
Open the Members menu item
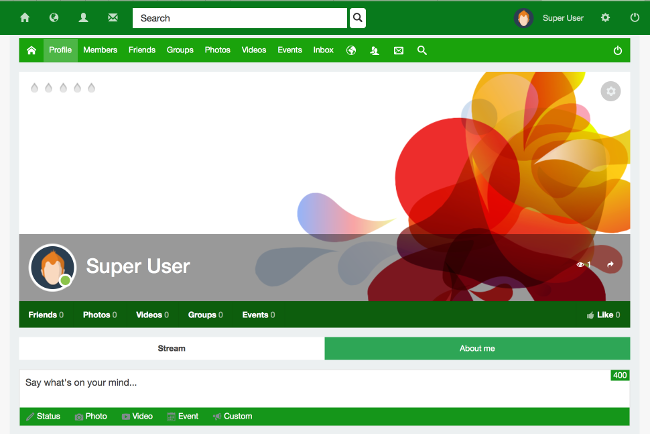100,50
